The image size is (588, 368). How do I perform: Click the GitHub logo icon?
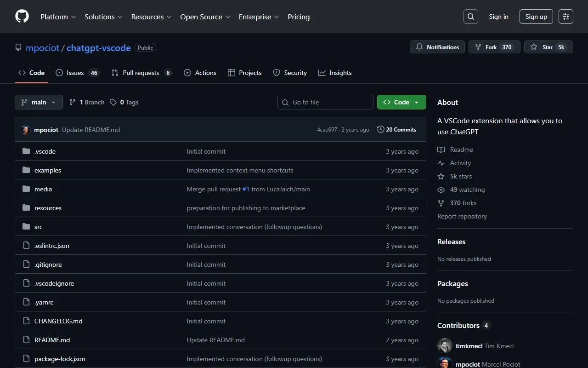(x=22, y=17)
